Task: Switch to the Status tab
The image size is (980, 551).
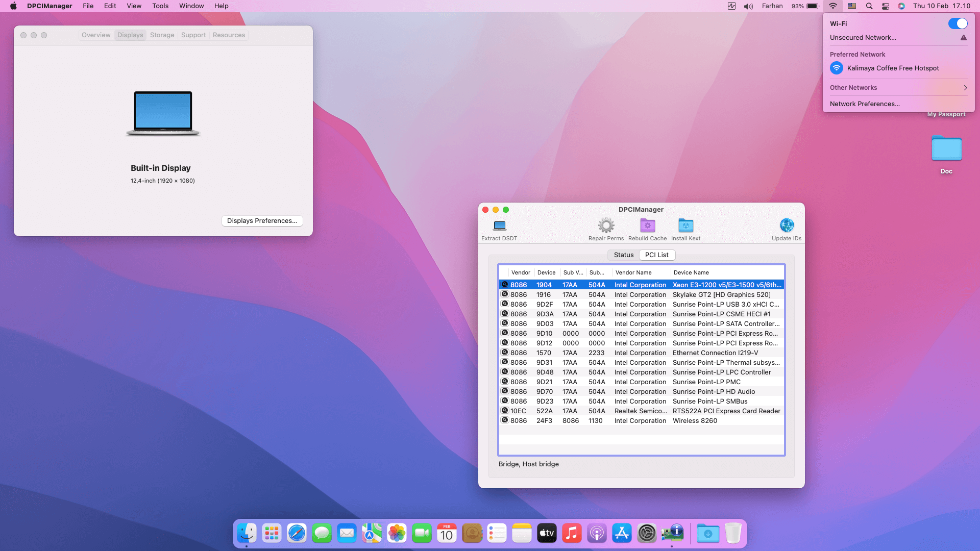Action: click(624, 255)
